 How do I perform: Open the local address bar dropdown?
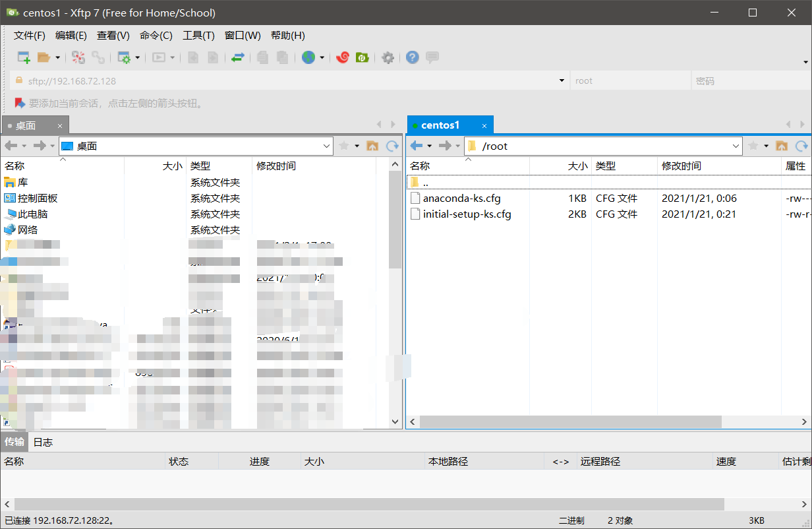[x=326, y=146]
